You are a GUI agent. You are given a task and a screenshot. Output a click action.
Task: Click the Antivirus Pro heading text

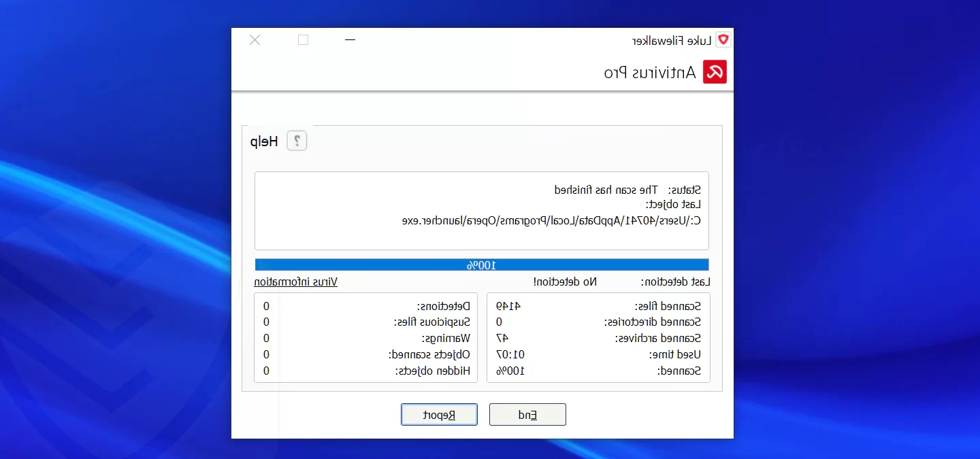pos(650,73)
